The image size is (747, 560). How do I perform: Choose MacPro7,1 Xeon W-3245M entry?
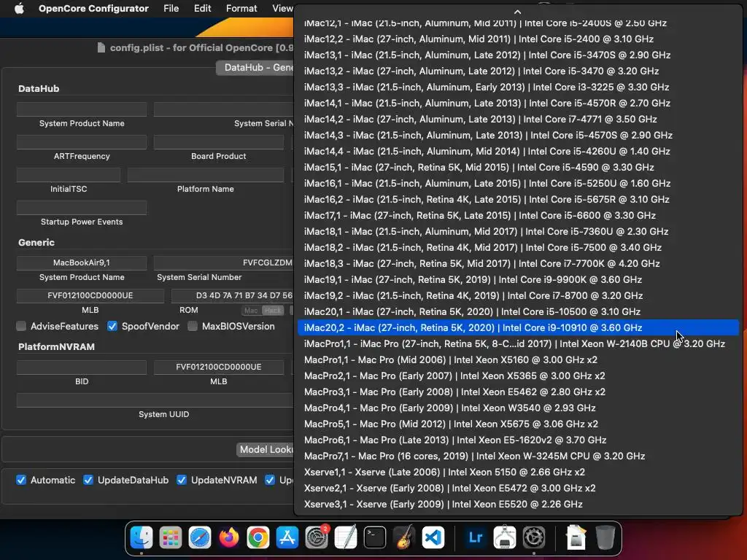(518, 456)
